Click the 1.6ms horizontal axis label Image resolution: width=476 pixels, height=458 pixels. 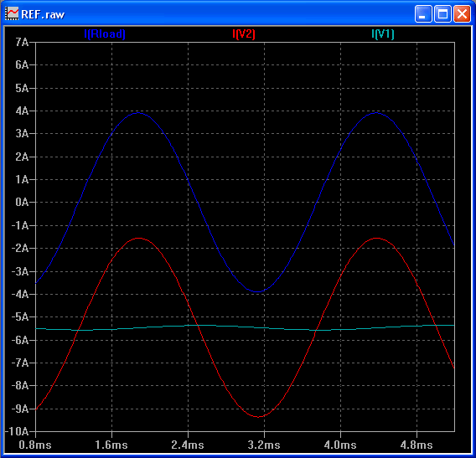[x=111, y=445]
